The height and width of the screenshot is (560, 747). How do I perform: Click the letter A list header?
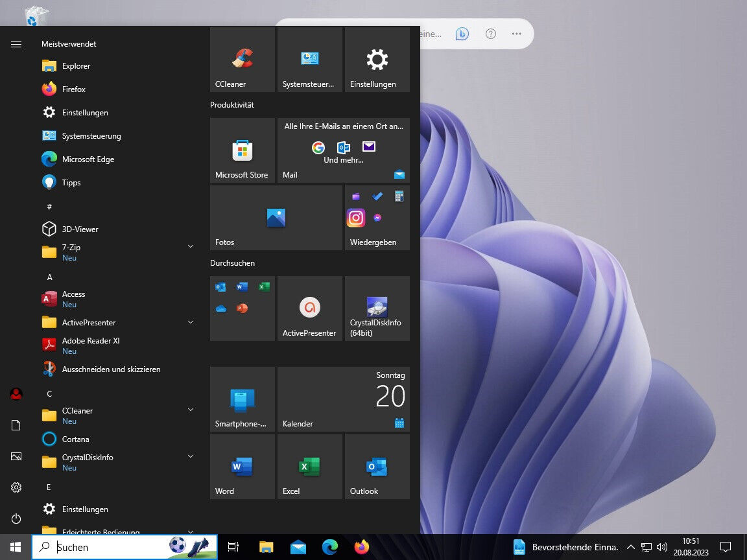click(49, 277)
